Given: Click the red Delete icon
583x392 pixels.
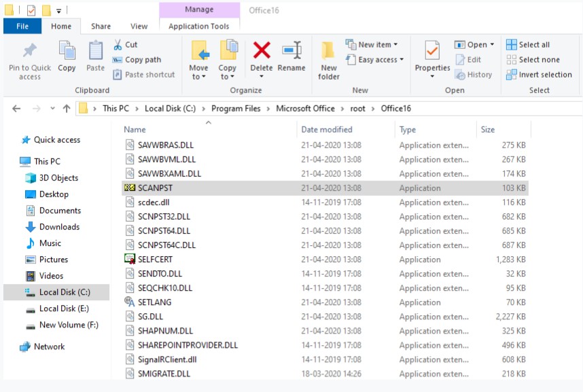Looking at the screenshot, I should coord(262,52).
